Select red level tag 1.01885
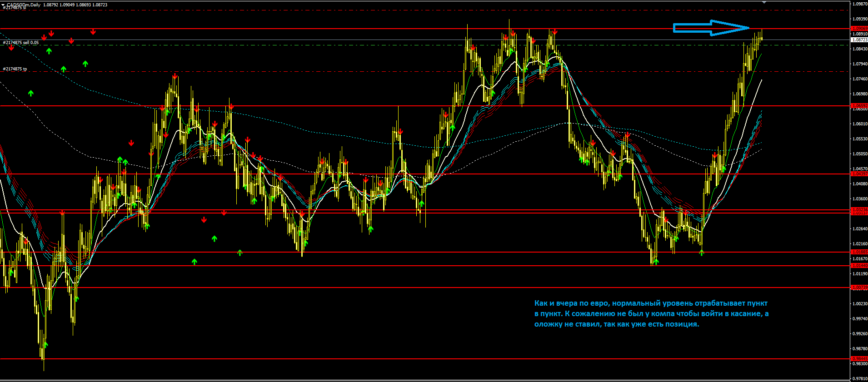 pos(859,252)
